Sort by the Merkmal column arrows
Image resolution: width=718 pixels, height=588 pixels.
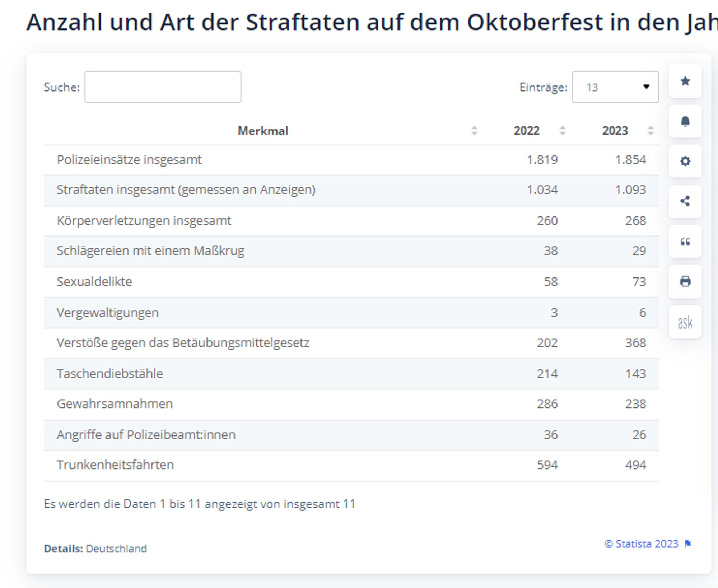pos(474,131)
